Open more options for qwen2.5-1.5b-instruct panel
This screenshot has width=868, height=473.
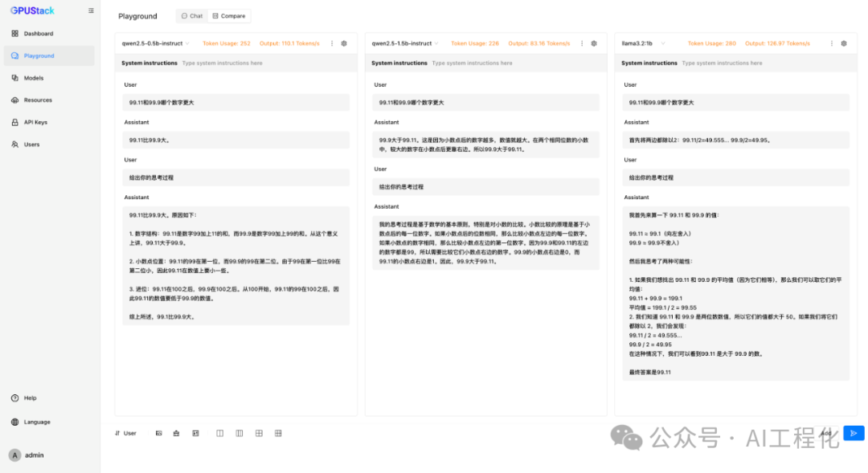point(582,43)
